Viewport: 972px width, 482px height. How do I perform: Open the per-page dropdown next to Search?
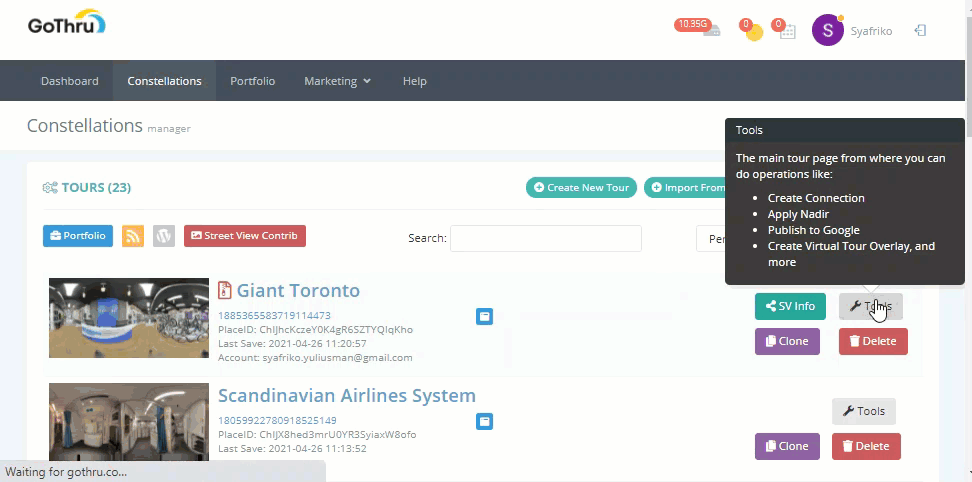click(x=711, y=239)
